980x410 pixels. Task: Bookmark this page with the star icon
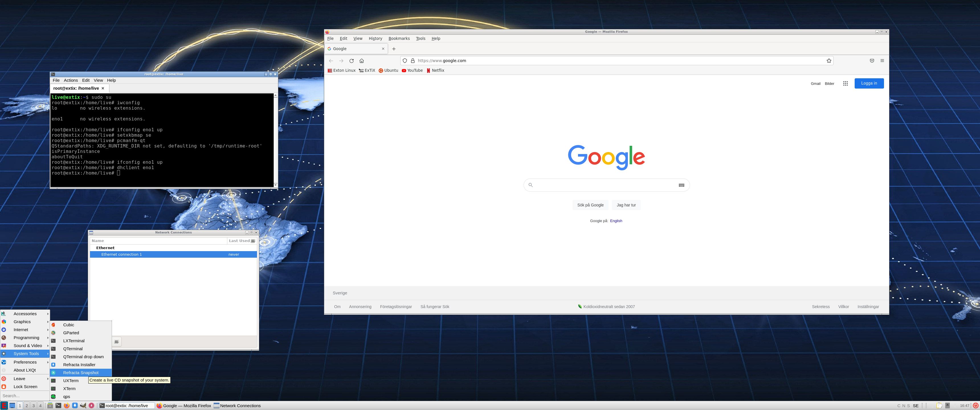pos(829,61)
